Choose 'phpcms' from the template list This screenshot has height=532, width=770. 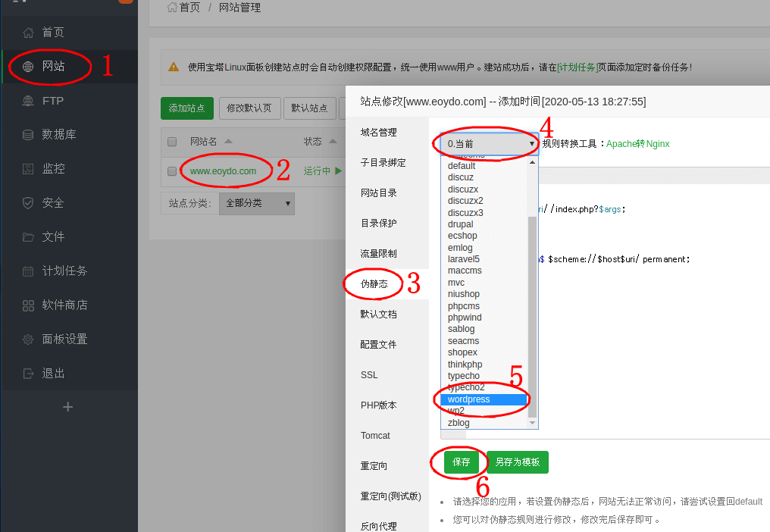click(484, 306)
